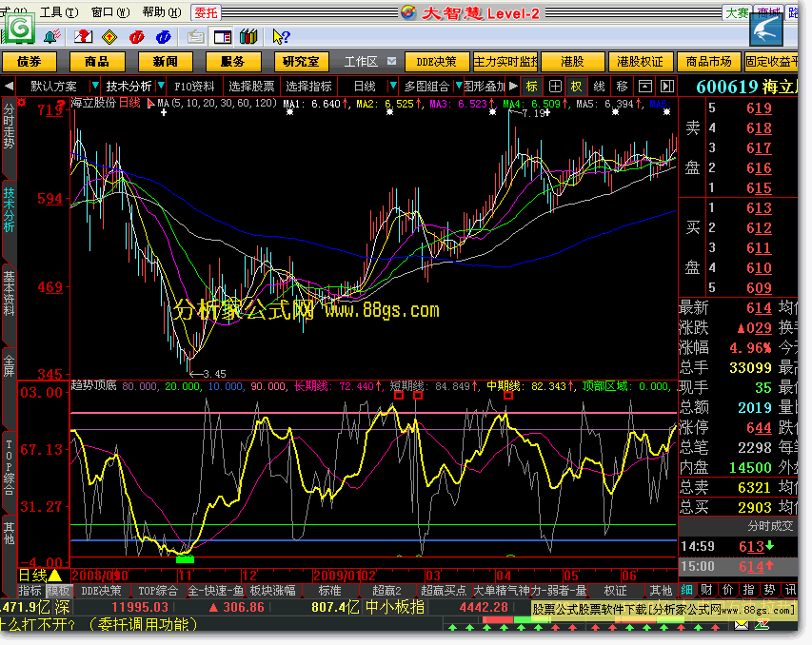The height and width of the screenshot is (645, 812).
Task: Select the bottom 权证 tab
Action: 615,591
